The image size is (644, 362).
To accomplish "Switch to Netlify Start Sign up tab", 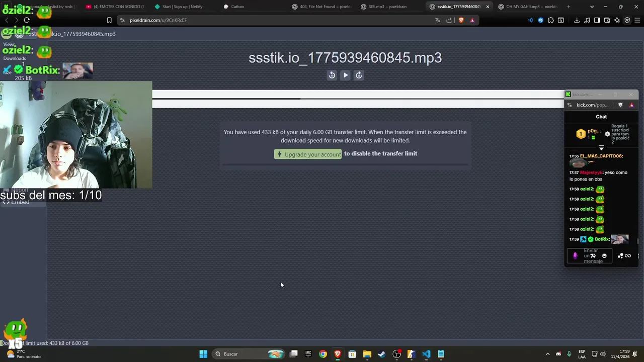I will click(182, 7).
